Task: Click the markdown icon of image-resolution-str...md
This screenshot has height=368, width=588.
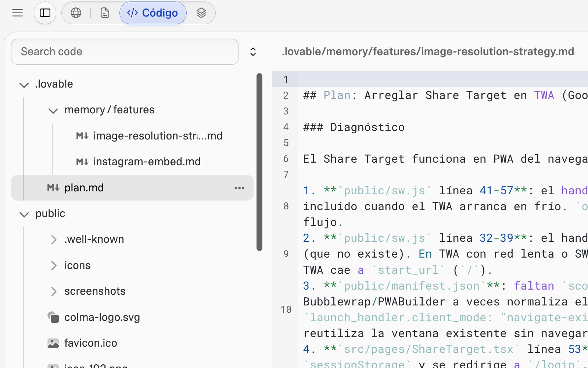Action: [x=82, y=136]
